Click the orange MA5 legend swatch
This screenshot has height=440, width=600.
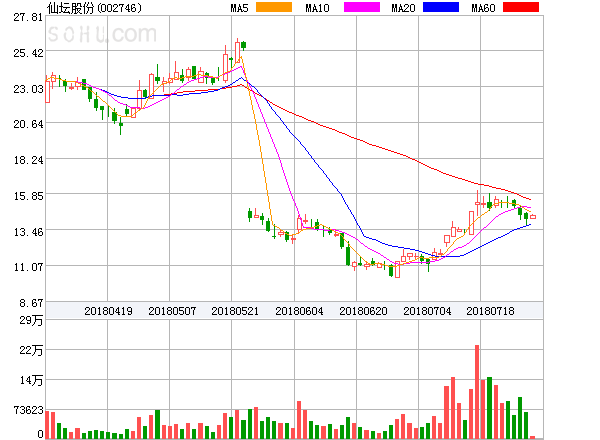pyautogui.click(x=274, y=7)
